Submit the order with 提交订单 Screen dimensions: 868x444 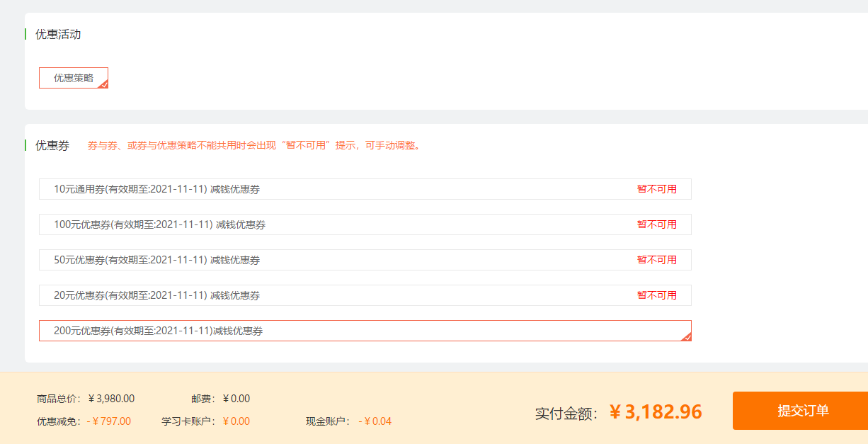(x=802, y=411)
